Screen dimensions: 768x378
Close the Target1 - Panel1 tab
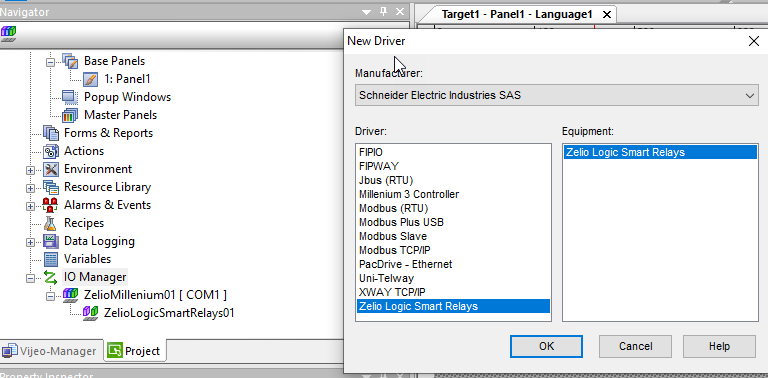coord(607,15)
